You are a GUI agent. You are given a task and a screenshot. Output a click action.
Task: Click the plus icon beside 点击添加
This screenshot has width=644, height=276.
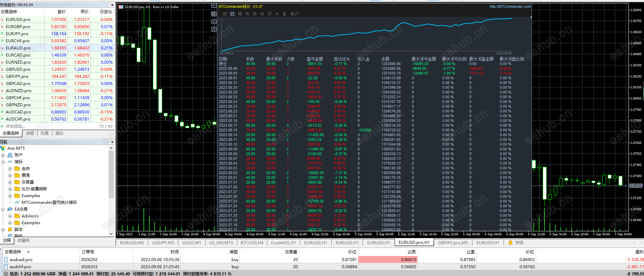tap(2, 126)
